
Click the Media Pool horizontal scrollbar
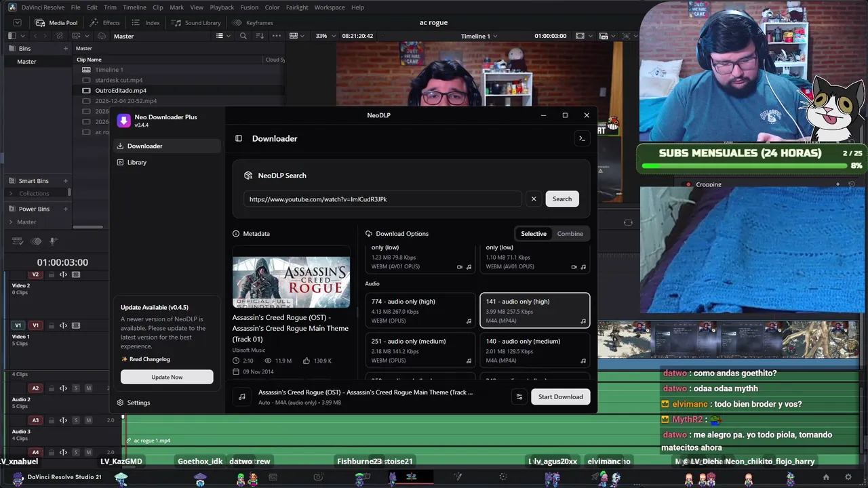point(88,227)
